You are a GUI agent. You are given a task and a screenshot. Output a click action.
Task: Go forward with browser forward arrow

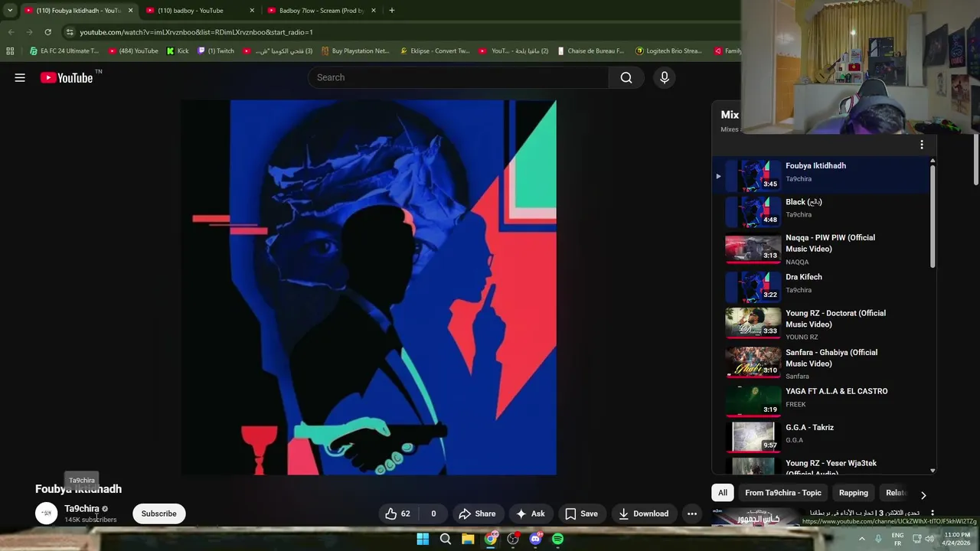click(x=29, y=32)
